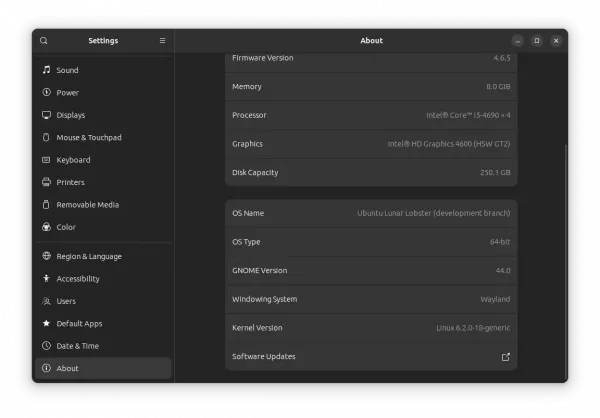
Task: Click the Keyboard icon in sidebar
Action: click(46, 160)
